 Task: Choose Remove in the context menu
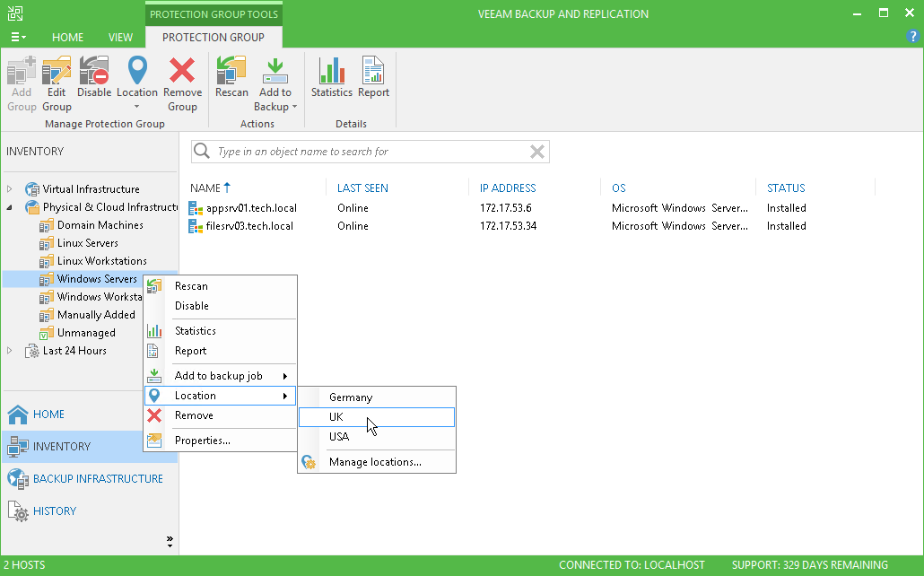click(x=221, y=415)
